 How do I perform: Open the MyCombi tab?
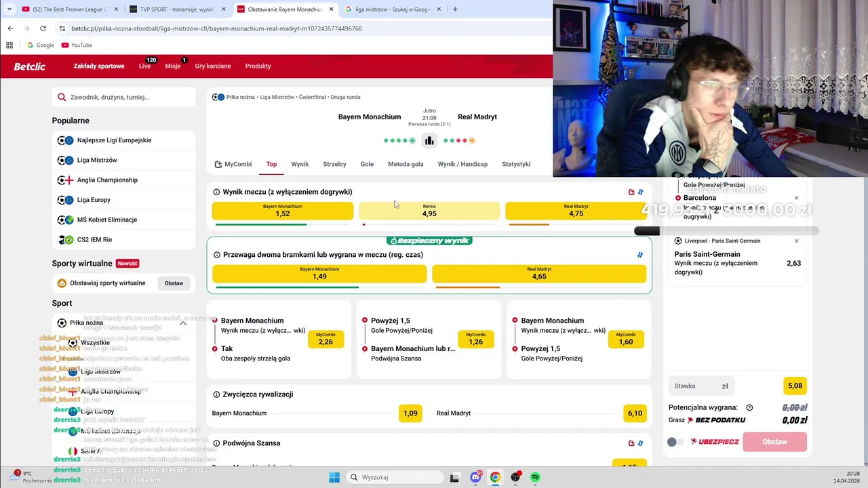[233, 164]
